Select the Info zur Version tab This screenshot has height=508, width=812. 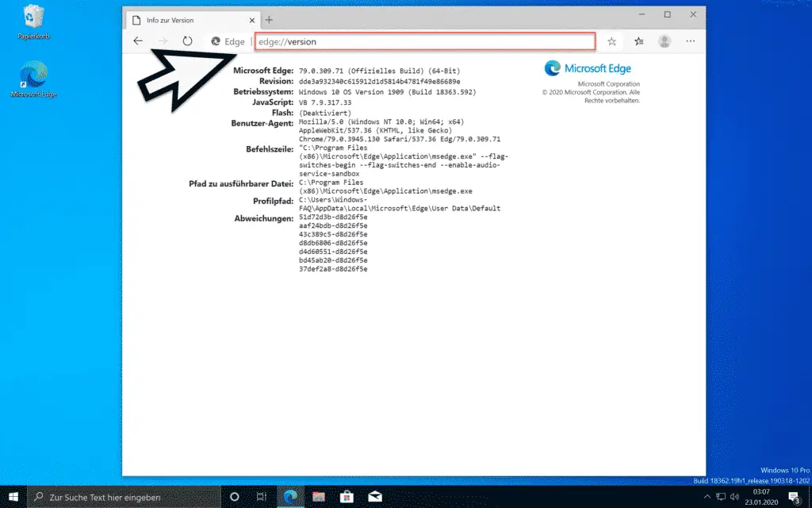pyautogui.click(x=193, y=20)
